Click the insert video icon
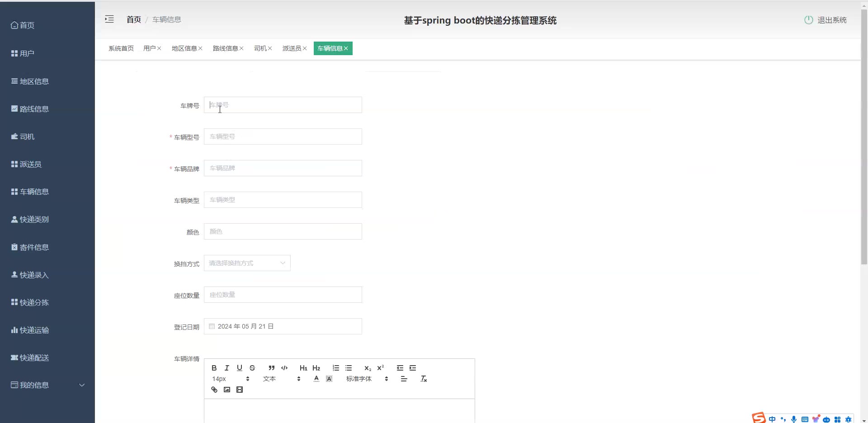The height and width of the screenshot is (423, 868). [240, 390]
